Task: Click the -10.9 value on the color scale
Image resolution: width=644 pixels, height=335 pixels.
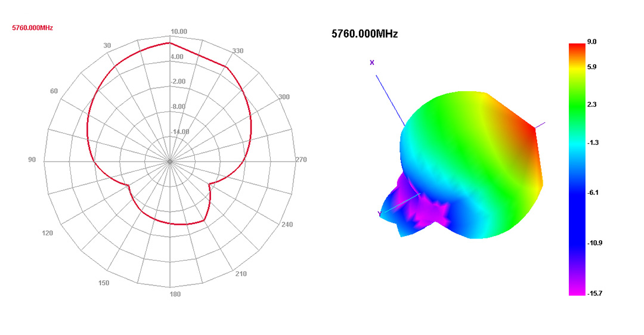Action: [x=595, y=243]
